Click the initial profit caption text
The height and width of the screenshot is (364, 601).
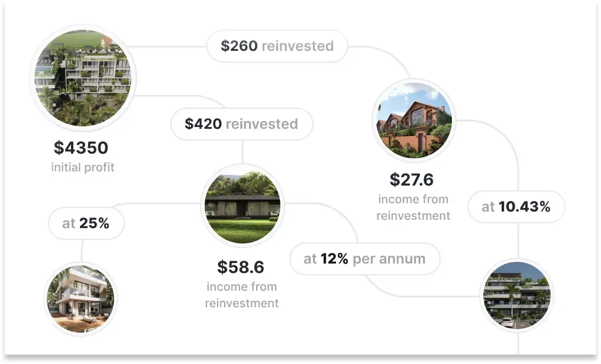point(83,167)
